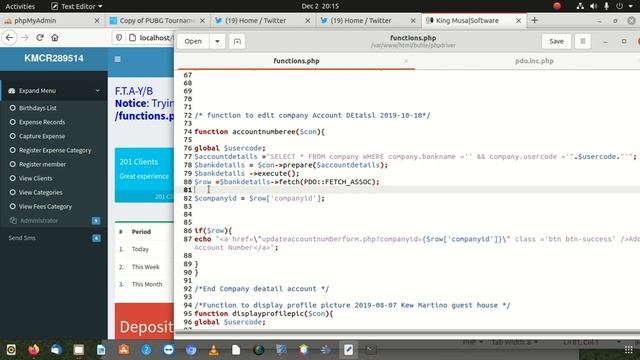Screen dimensions: 640x360
Task: Click the KMCR289514 site header logo
Action: [x=53, y=58]
